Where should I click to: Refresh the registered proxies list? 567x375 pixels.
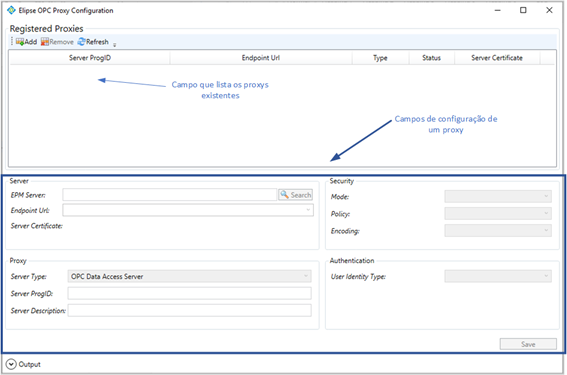tap(93, 42)
